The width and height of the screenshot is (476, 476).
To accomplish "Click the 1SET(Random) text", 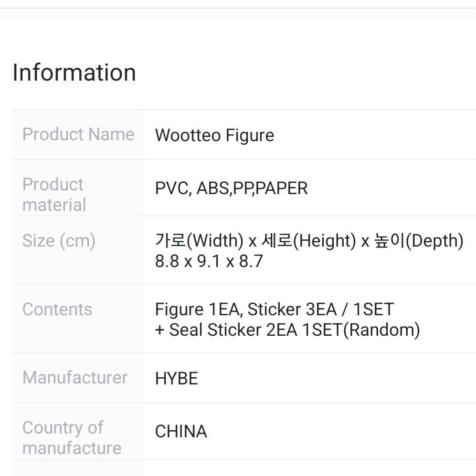I will [x=360, y=330].
